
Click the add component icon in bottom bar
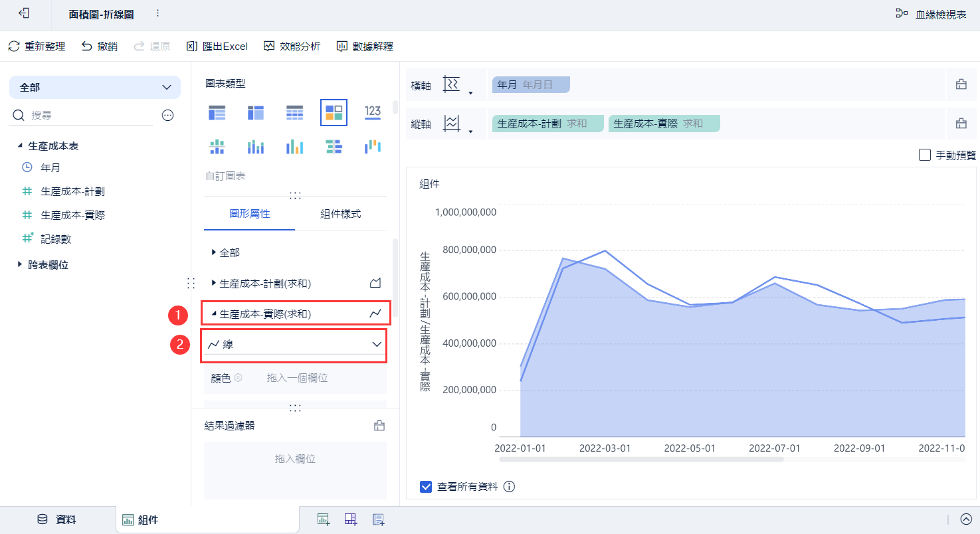click(x=324, y=519)
